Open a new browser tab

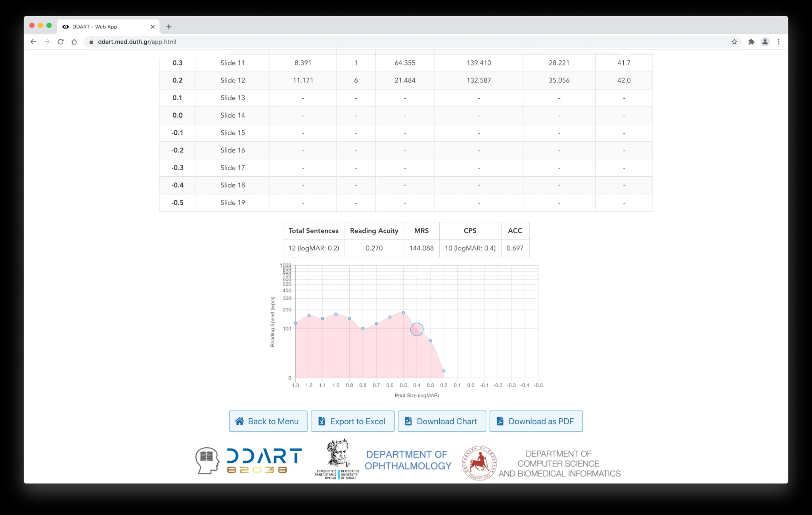point(169,27)
